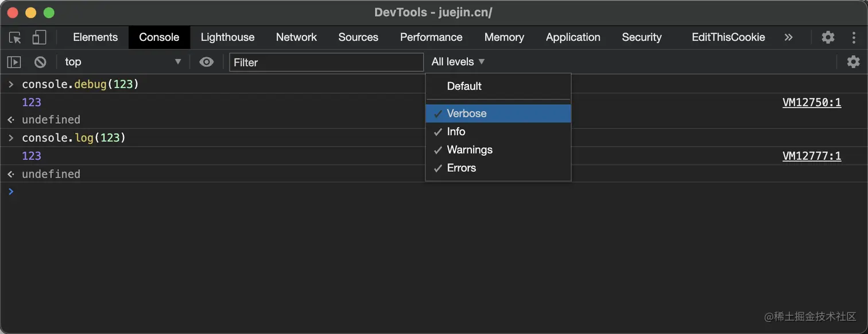Uncheck Verbose log level

pos(498,113)
